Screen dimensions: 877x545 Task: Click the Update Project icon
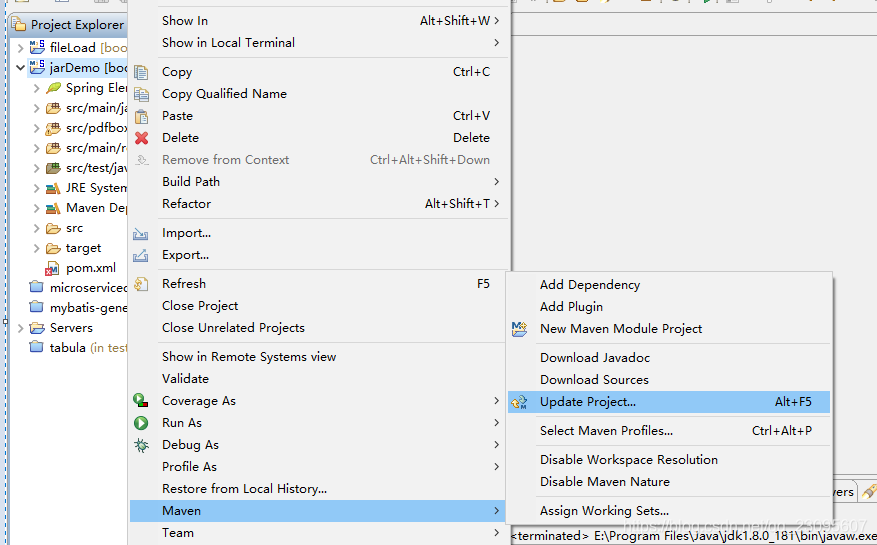(520, 402)
